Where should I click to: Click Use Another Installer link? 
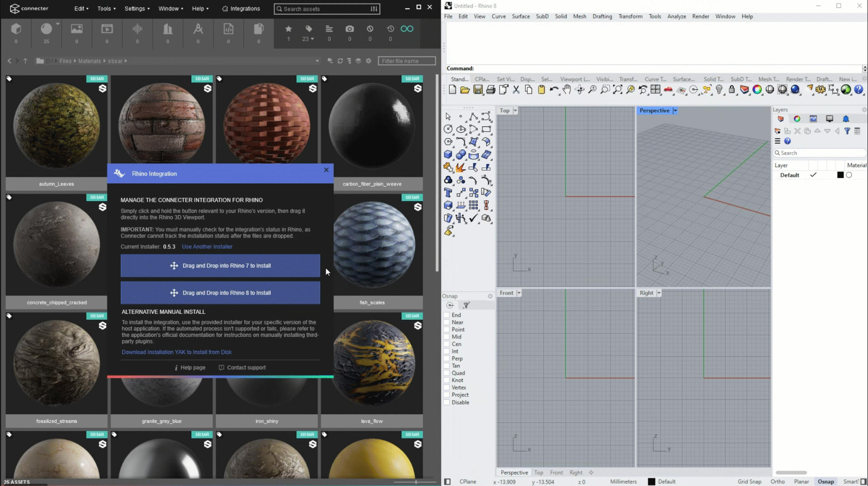click(x=207, y=247)
